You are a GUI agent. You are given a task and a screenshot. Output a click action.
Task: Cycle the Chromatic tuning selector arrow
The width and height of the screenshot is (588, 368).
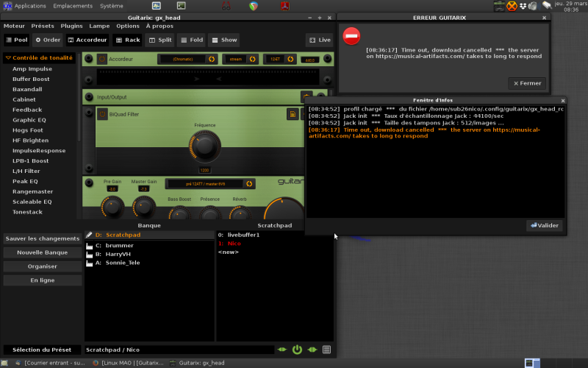(x=212, y=59)
